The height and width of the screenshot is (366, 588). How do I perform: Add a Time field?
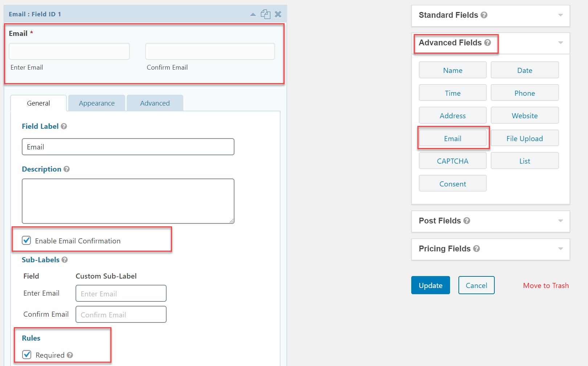click(x=453, y=93)
